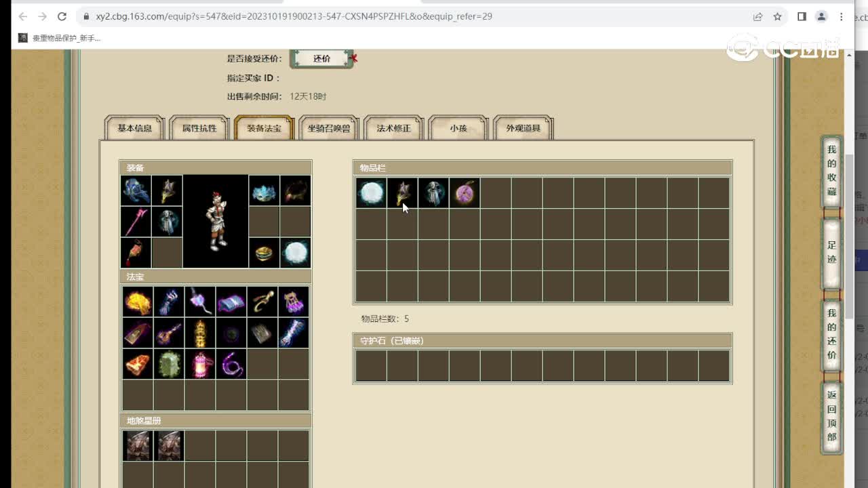
Task: View the pink lantern 法宝 item
Action: (200, 364)
